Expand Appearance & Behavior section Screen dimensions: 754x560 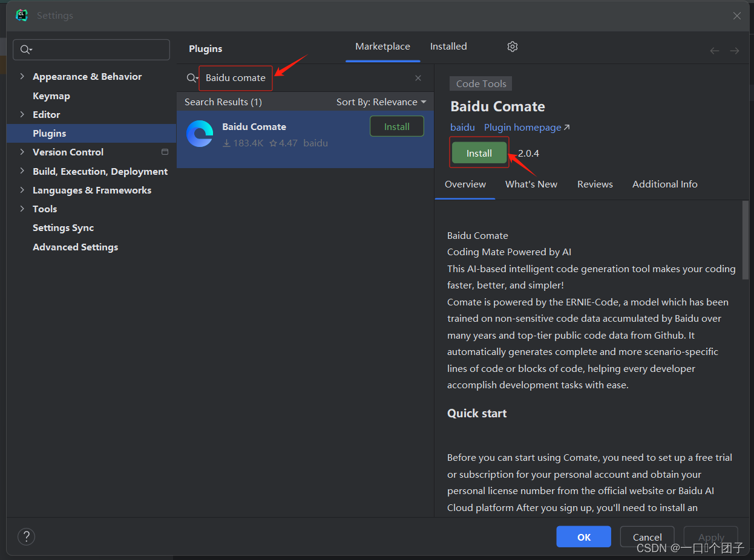22,76
